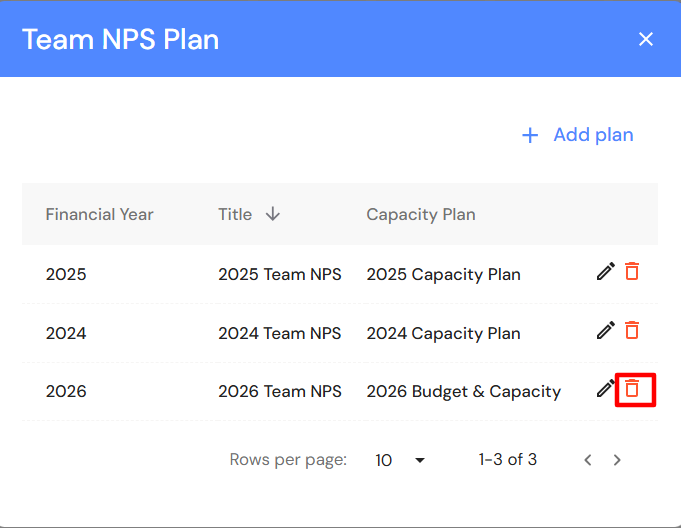681x528 pixels.
Task: Close the Team NPS Plan dialog
Action: (x=646, y=39)
